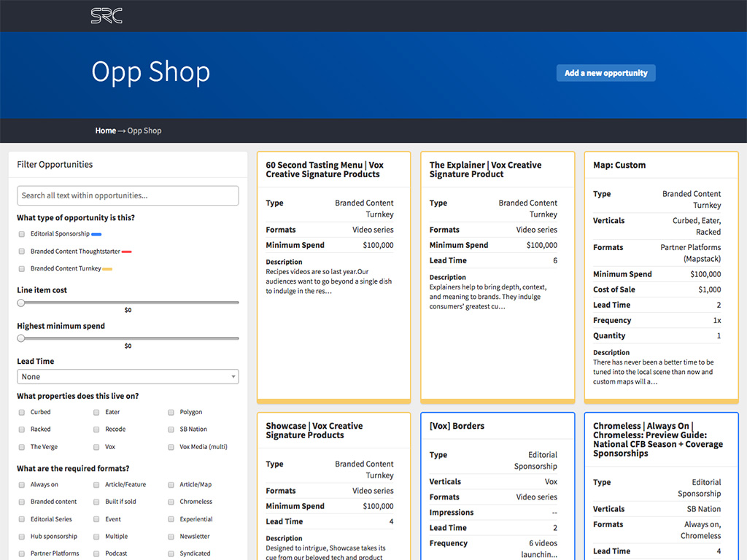The height and width of the screenshot is (560, 747).
Task: Click 'There has never been a better time' description
Action: [653, 372]
